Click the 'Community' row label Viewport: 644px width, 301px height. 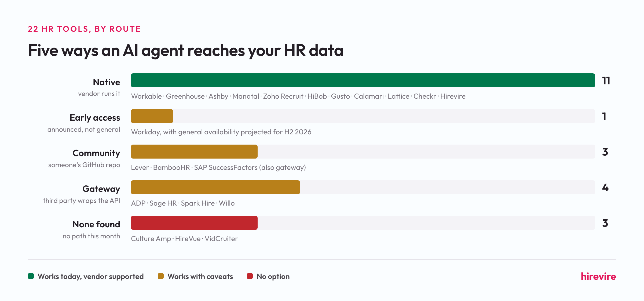[96, 153]
